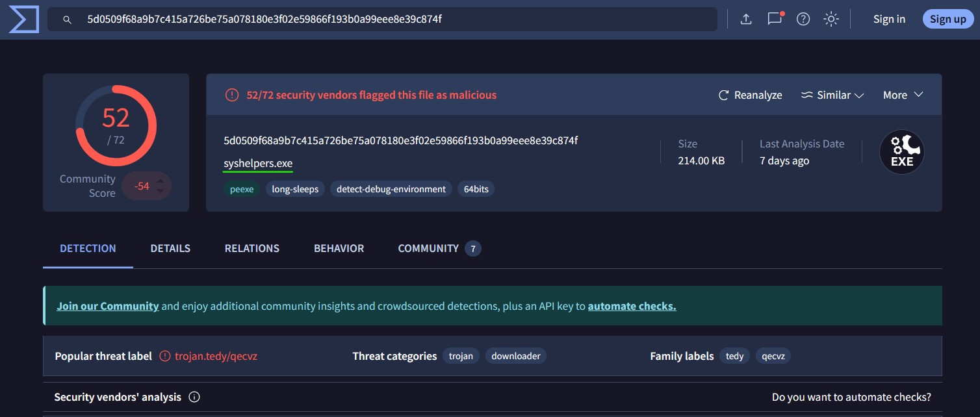Click the VirusTotal logo icon

[23, 19]
